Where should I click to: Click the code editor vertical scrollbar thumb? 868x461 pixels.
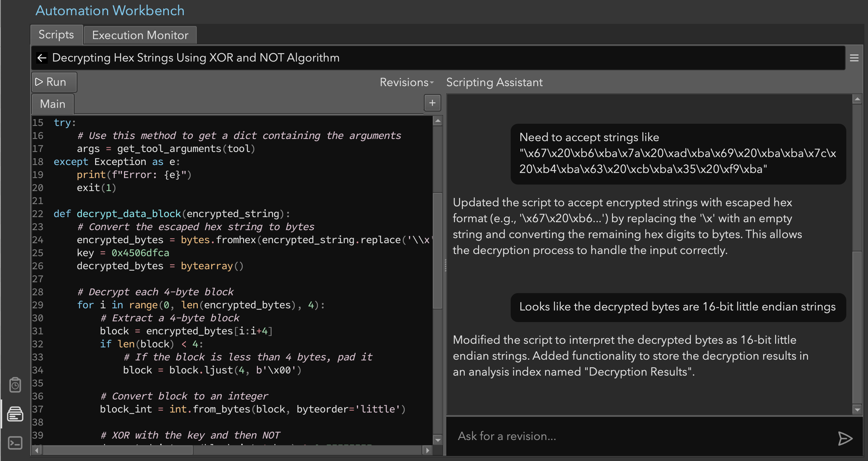(x=438, y=250)
